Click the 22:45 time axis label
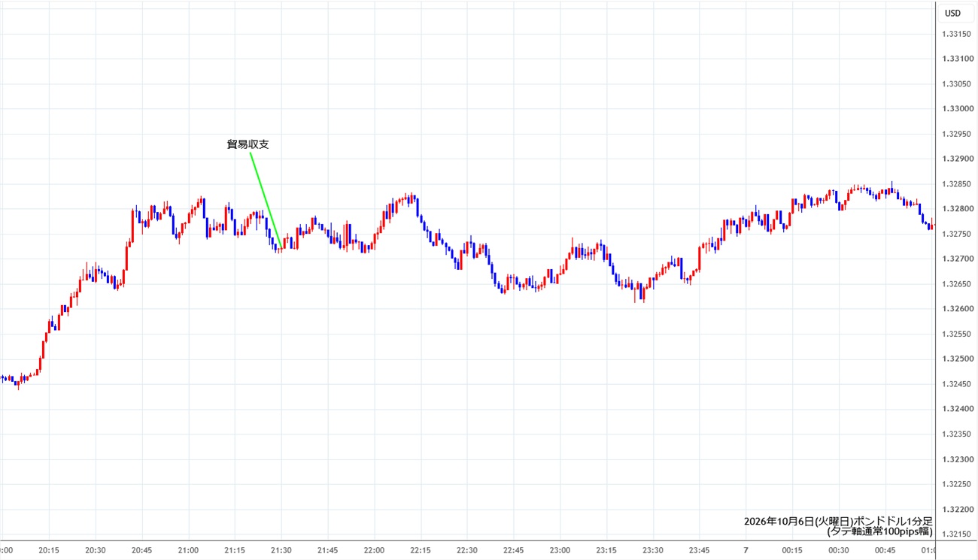This screenshot has height=560, width=978. [514, 550]
